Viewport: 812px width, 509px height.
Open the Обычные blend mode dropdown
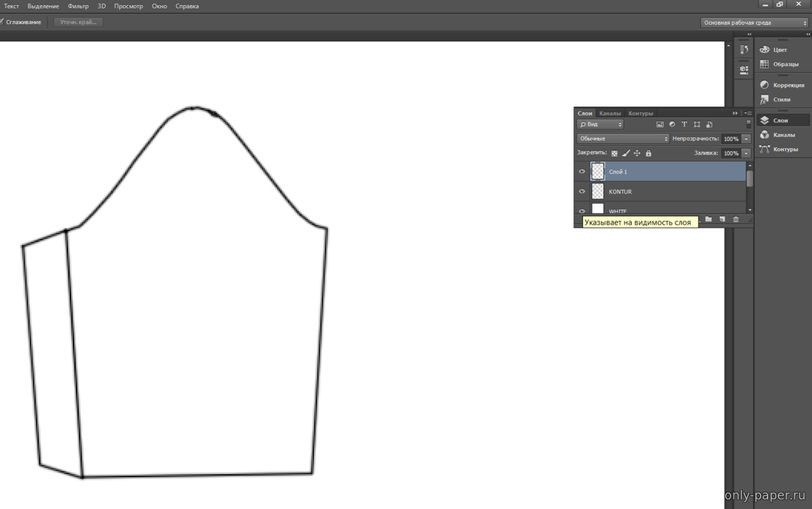(x=623, y=138)
